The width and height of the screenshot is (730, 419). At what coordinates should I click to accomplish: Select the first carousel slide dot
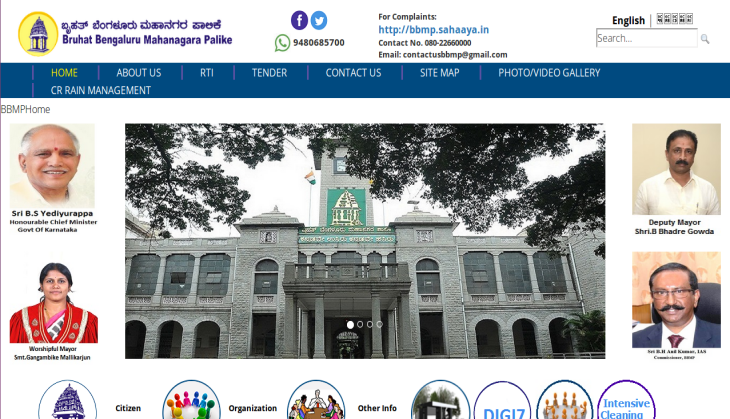[351, 324]
